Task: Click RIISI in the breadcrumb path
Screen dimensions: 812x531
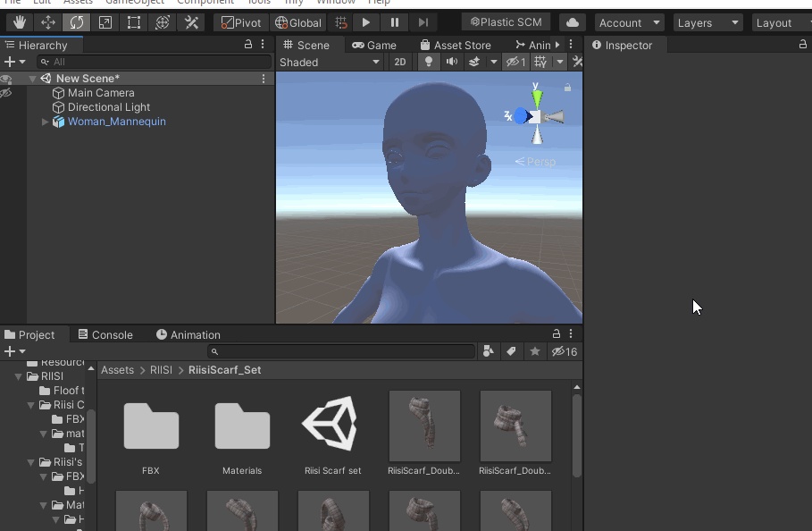Action: 161,370
